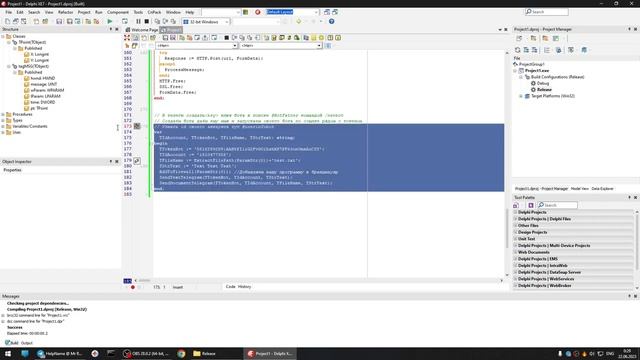
Task: Expand Target Platforms (Win32) node
Action: [x=521, y=96]
